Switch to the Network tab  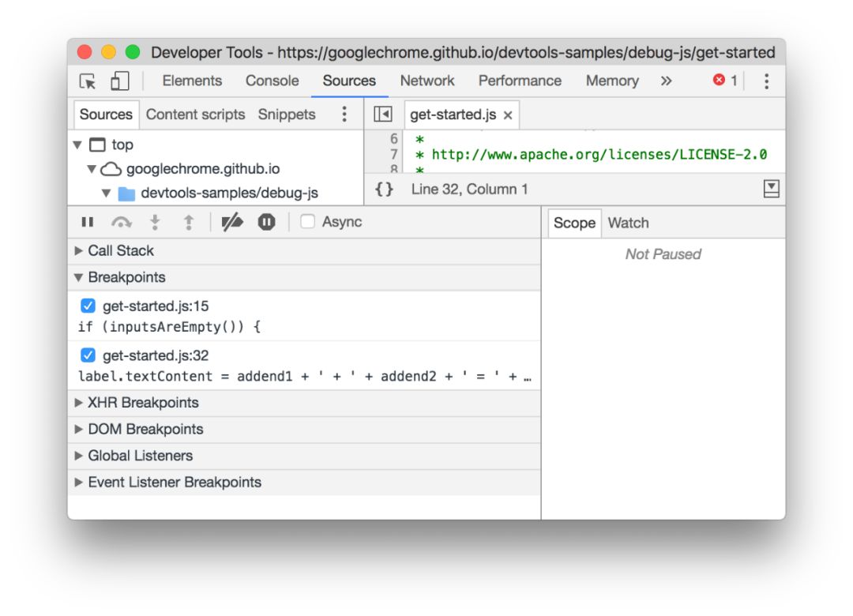pos(427,81)
